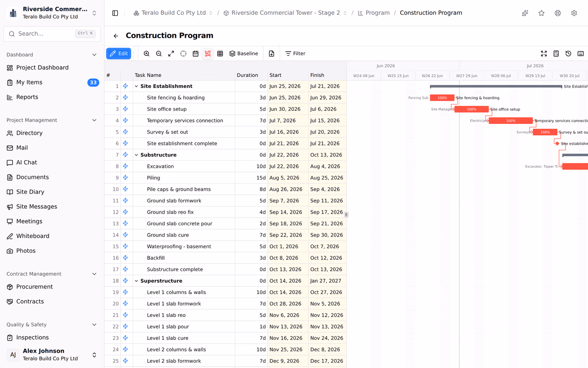Viewport: 588px width, 368px height.
Task: Click the Temporary services connection 100% bar
Action: [x=510, y=121]
